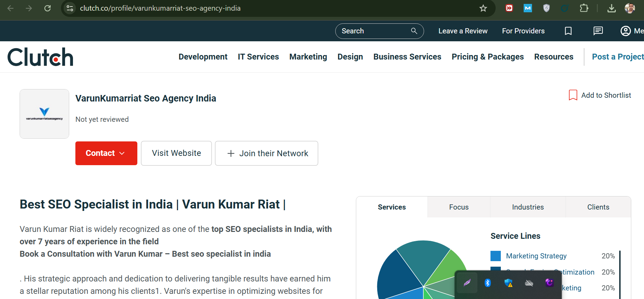Open the browser downloads icon
644x299 pixels.
pos(611,8)
